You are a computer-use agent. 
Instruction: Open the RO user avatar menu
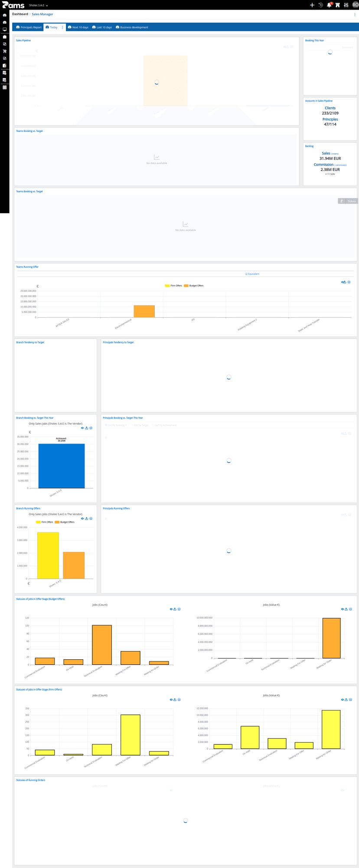[355, 5]
